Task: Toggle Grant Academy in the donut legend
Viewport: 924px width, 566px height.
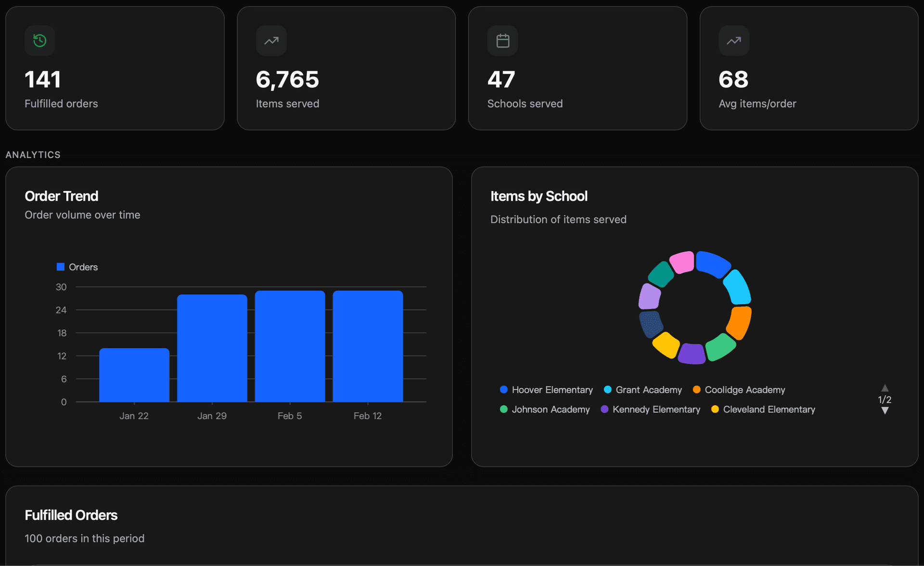Action: pos(608,389)
